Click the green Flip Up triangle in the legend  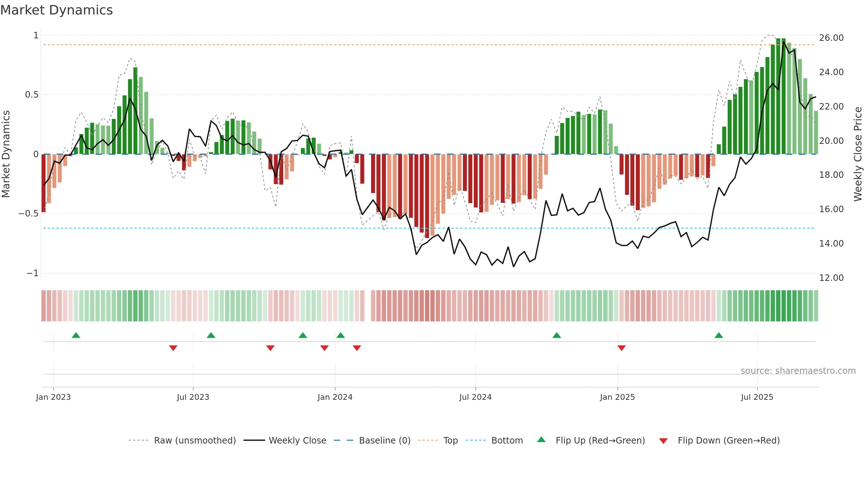[541, 440]
